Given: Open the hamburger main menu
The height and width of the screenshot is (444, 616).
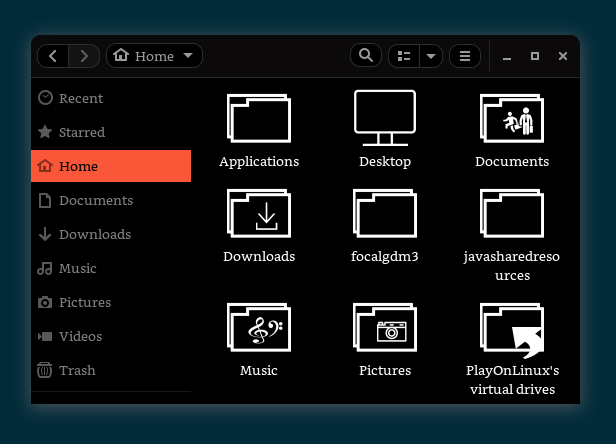Looking at the screenshot, I should [x=465, y=56].
